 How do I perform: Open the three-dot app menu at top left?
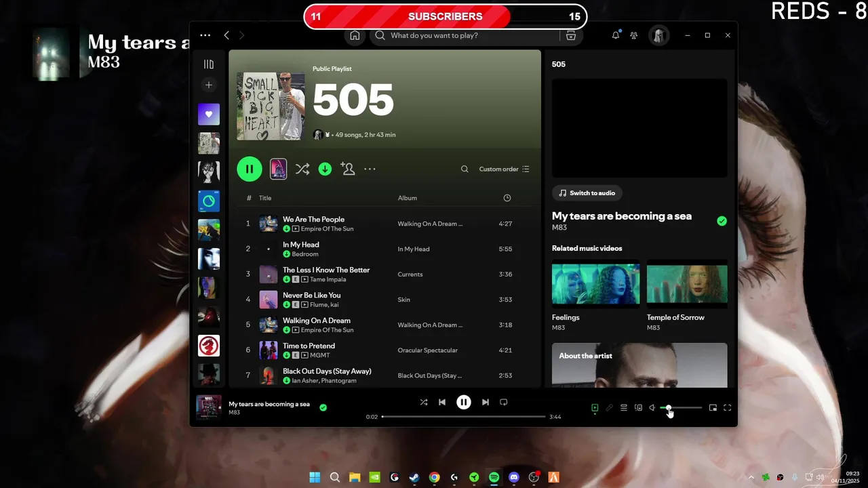205,35
